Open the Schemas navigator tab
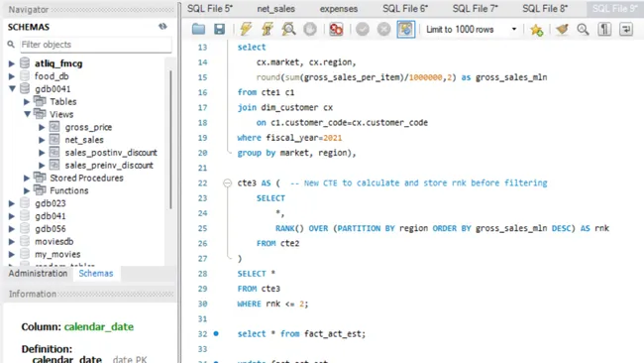The width and height of the screenshot is (644, 363). (96, 274)
